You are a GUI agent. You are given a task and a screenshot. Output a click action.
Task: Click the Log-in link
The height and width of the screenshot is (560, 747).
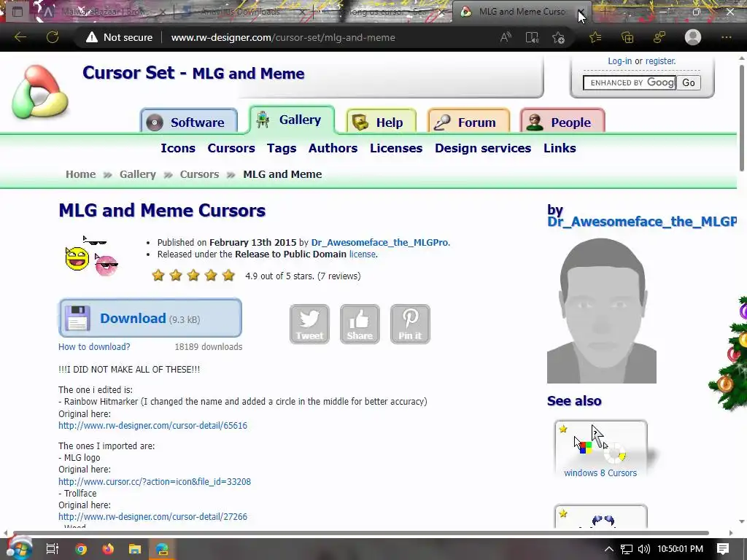click(x=619, y=61)
